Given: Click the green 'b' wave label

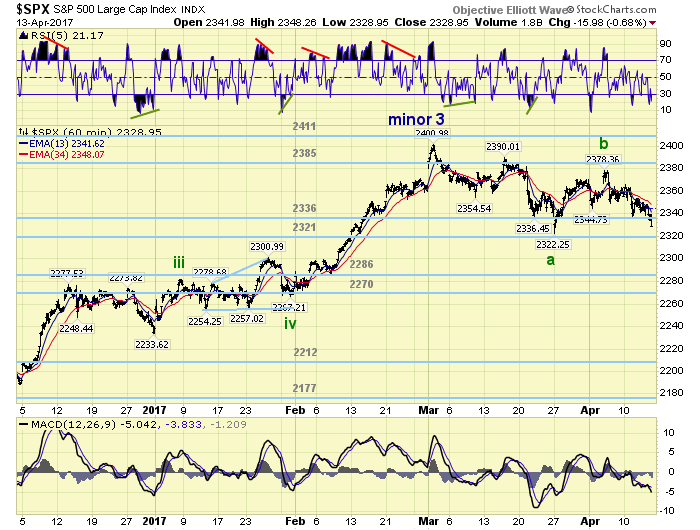Looking at the screenshot, I should 603,144.
